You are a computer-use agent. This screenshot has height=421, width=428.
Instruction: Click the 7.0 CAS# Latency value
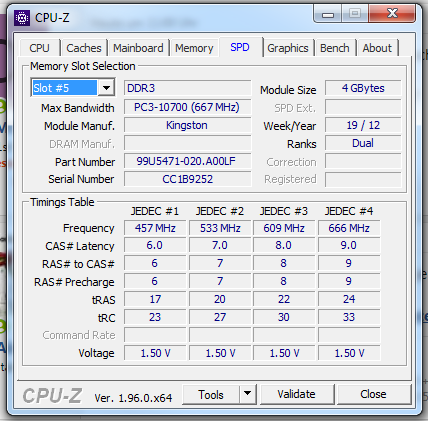(x=220, y=245)
